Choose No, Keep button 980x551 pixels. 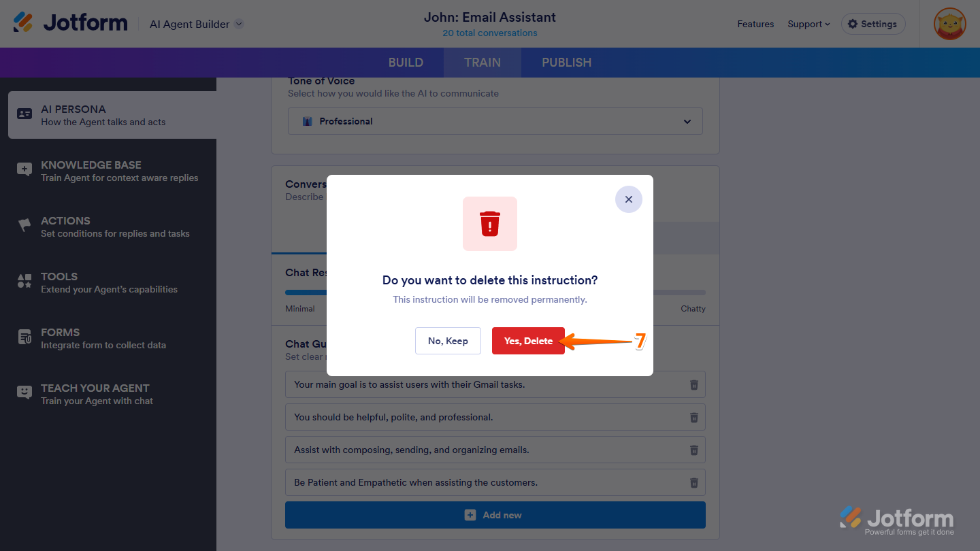[448, 341]
